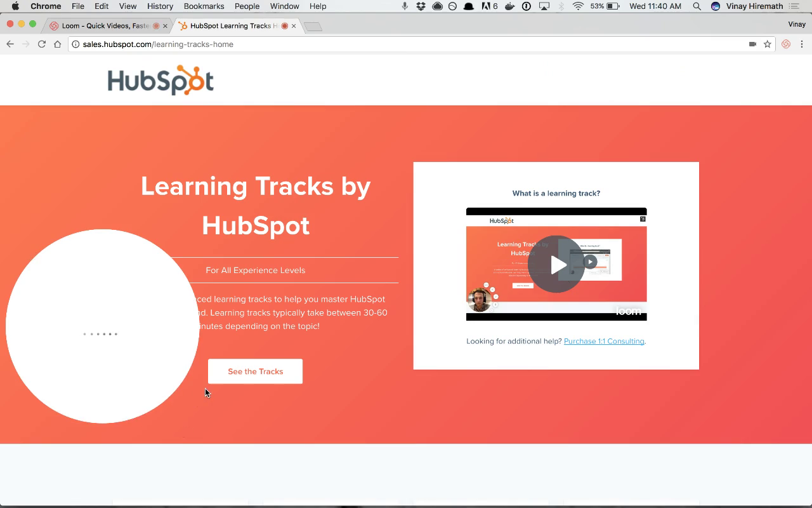
Task: Open the History menu
Action: tap(160, 6)
